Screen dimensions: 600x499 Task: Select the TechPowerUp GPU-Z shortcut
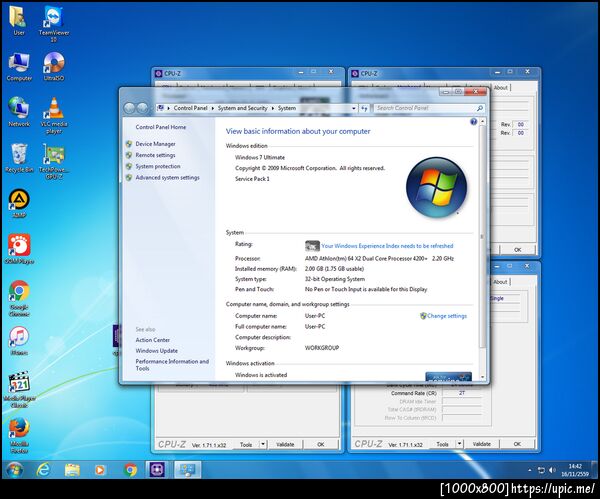54,161
